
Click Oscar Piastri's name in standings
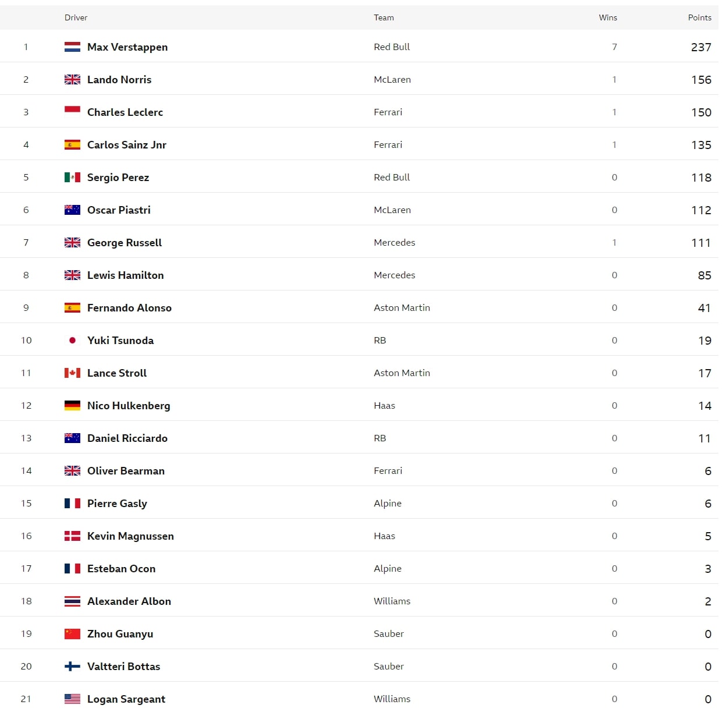coord(119,210)
